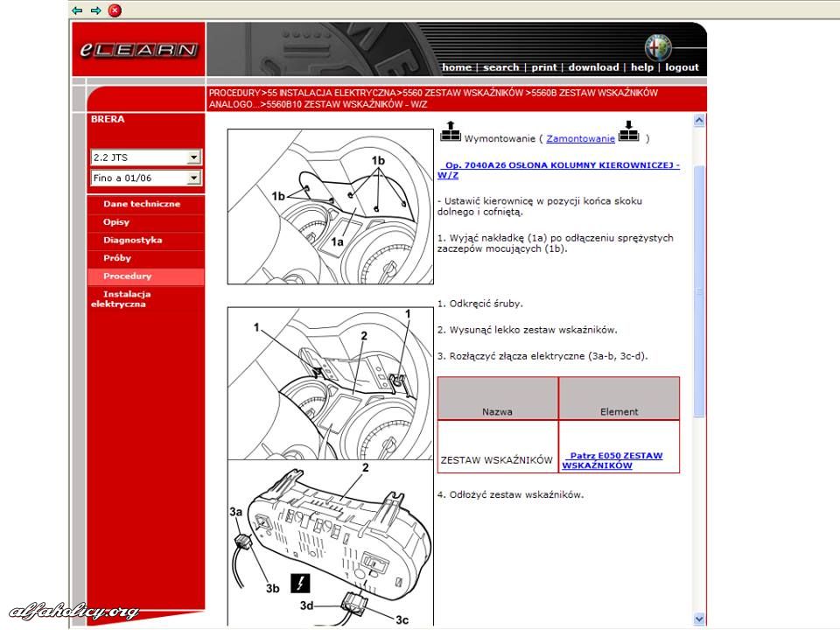Click the red stop button icon

115,10
